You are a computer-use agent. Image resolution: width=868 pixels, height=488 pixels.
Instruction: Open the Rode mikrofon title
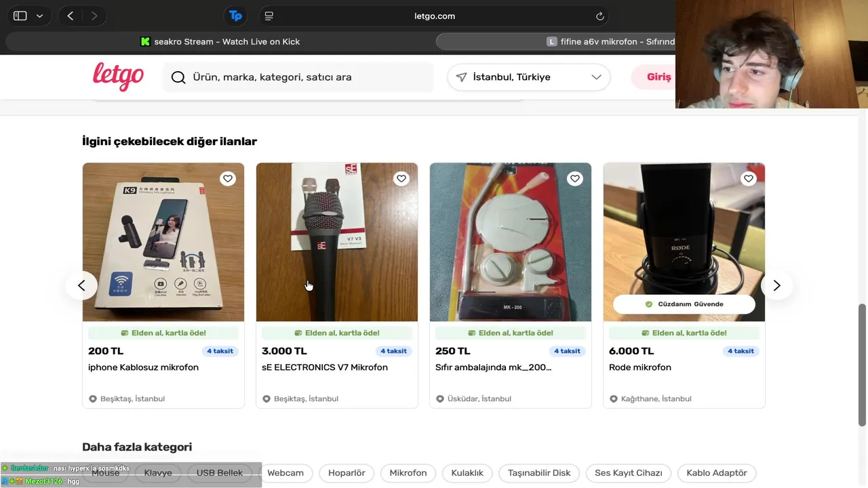640,367
